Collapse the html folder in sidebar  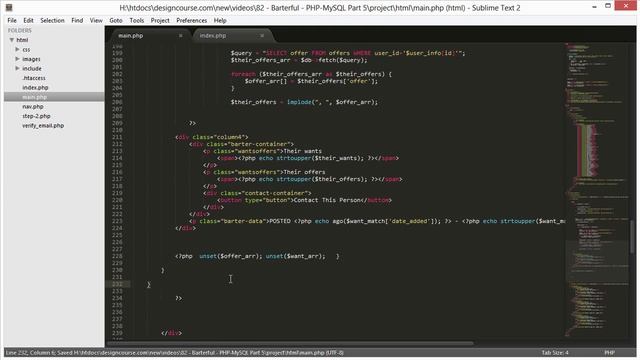click(x=12, y=40)
